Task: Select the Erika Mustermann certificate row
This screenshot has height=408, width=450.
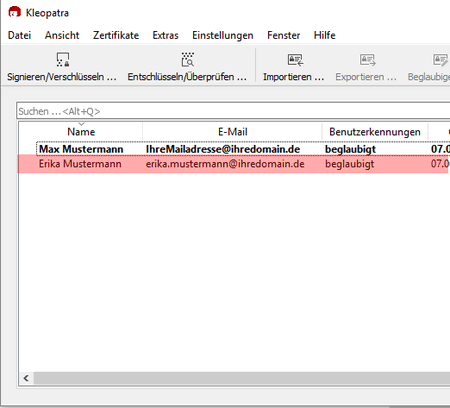Action: tap(234, 164)
